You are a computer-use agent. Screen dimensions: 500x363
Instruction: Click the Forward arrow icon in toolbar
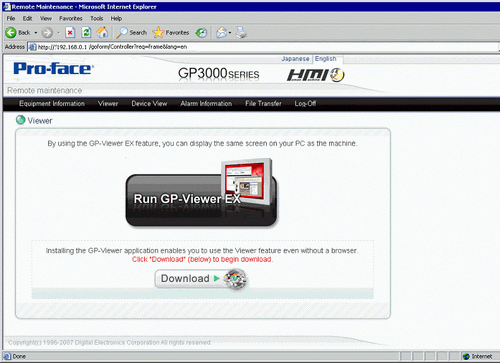pos(47,33)
